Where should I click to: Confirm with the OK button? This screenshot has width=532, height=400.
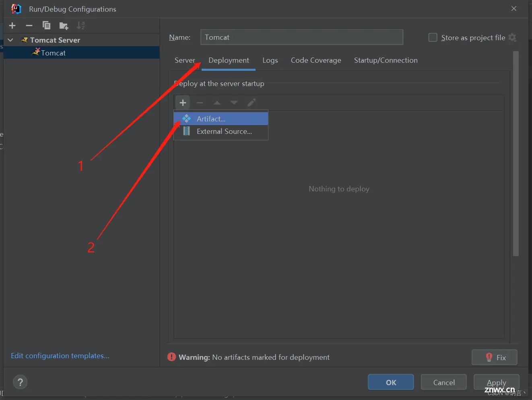(391, 382)
